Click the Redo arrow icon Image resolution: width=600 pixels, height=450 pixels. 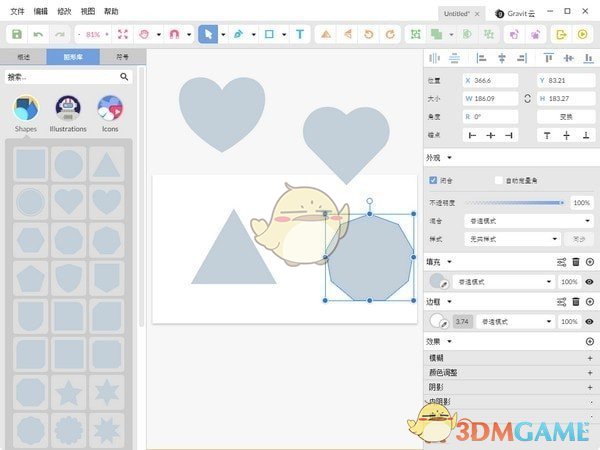60,34
